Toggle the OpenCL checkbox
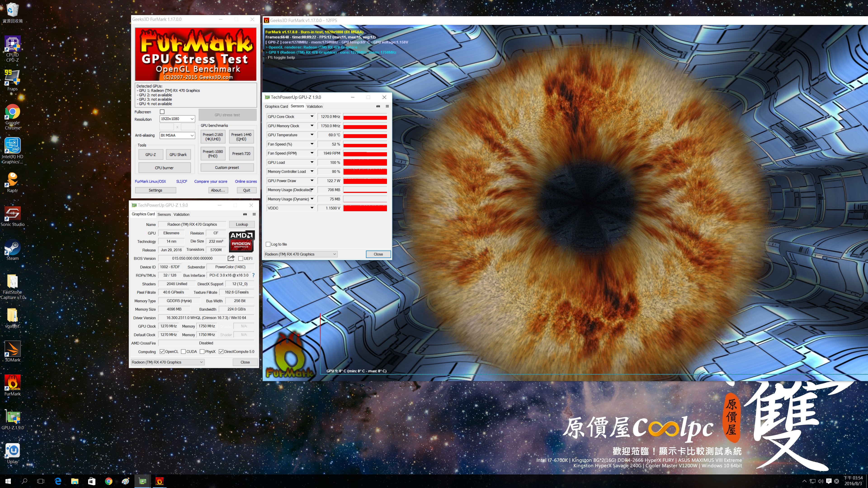Image resolution: width=868 pixels, height=488 pixels. (x=162, y=352)
